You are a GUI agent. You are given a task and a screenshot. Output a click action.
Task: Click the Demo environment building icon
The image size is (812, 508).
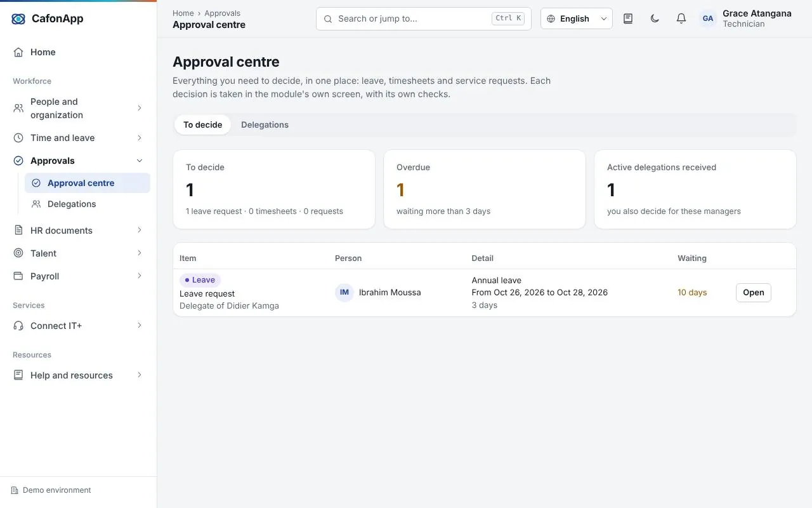[x=15, y=490]
